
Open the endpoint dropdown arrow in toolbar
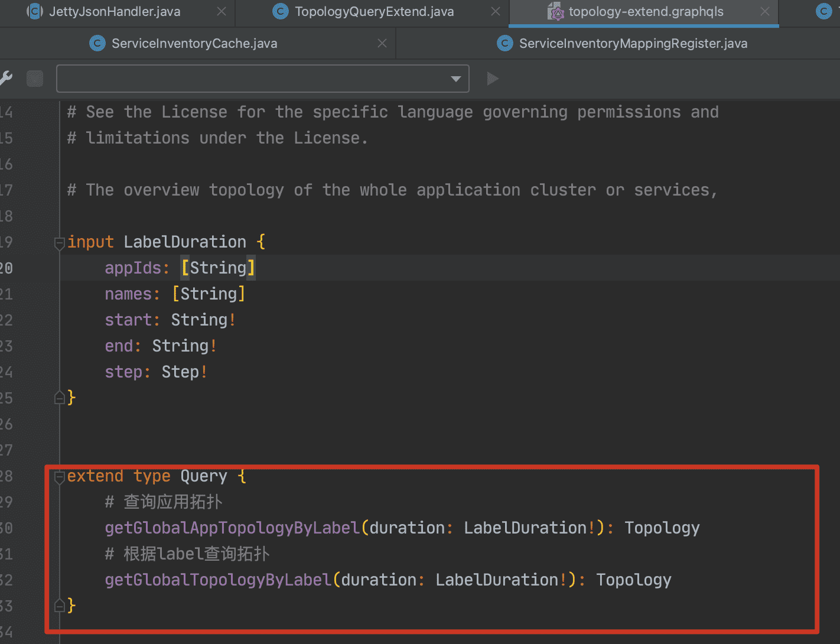(x=455, y=79)
